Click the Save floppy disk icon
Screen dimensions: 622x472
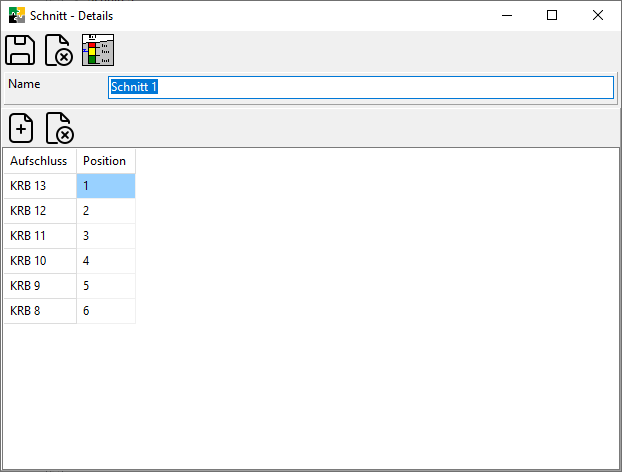(x=21, y=50)
